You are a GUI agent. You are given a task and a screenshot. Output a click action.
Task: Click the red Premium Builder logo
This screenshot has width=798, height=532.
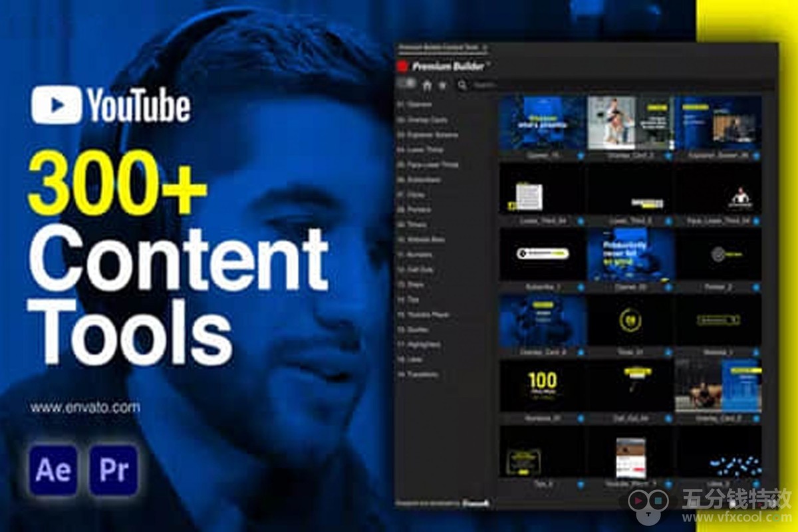[x=402, y=66]
